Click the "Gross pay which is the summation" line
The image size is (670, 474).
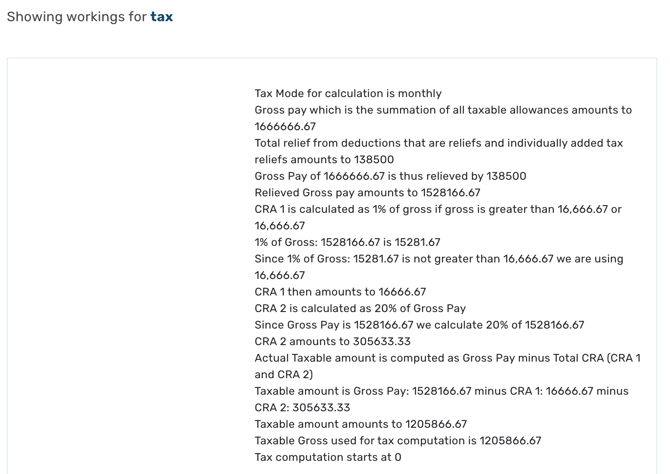tap(443, 110)
